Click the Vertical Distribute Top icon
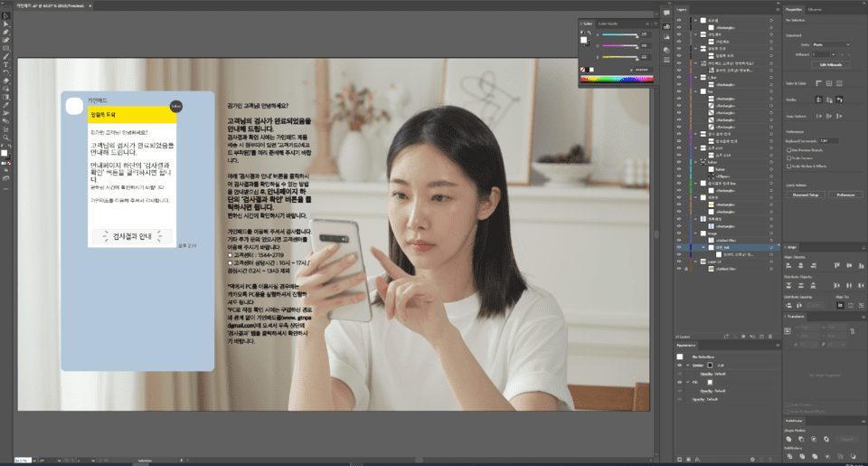The height and width of the screenshot is (466, 868). click(788, 285)
